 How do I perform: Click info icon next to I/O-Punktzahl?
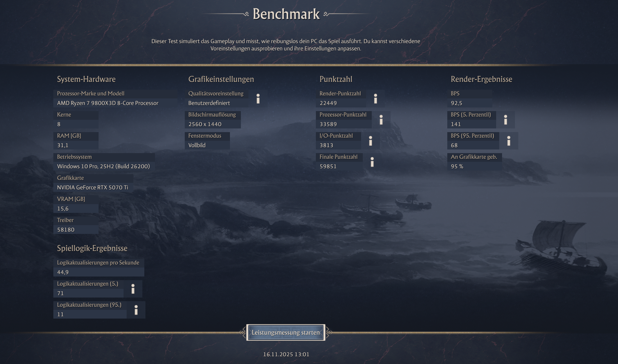(370, 141)
